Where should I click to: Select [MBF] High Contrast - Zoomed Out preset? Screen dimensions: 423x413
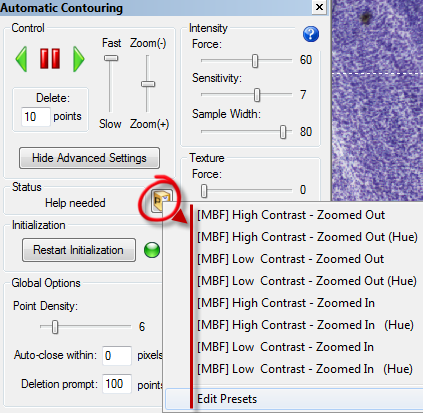pyautogui.click(x=291, y=215)
